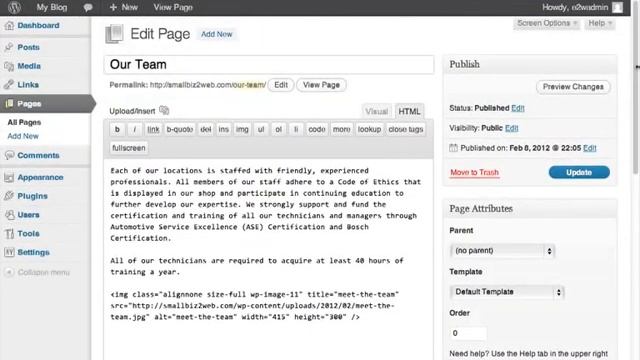640x360 pixels.
Task: Click the ol quicktag button
Action: tap(278, 129)
